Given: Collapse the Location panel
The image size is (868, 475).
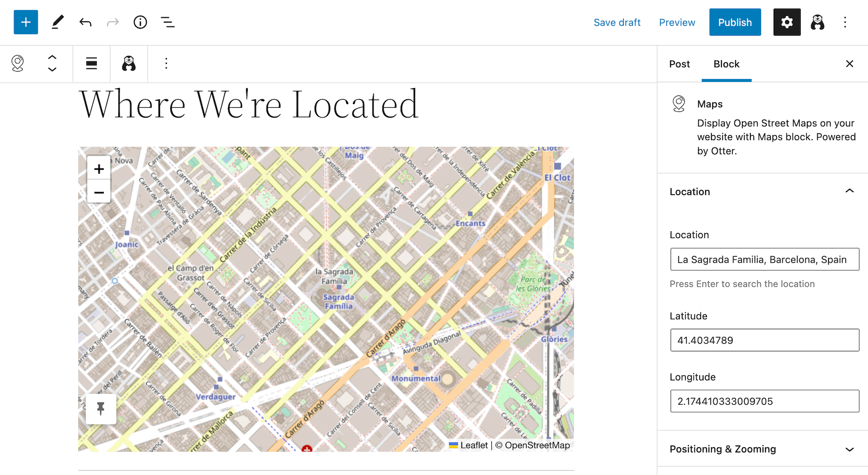Looking at the screenshot, I should coord(849,191).
